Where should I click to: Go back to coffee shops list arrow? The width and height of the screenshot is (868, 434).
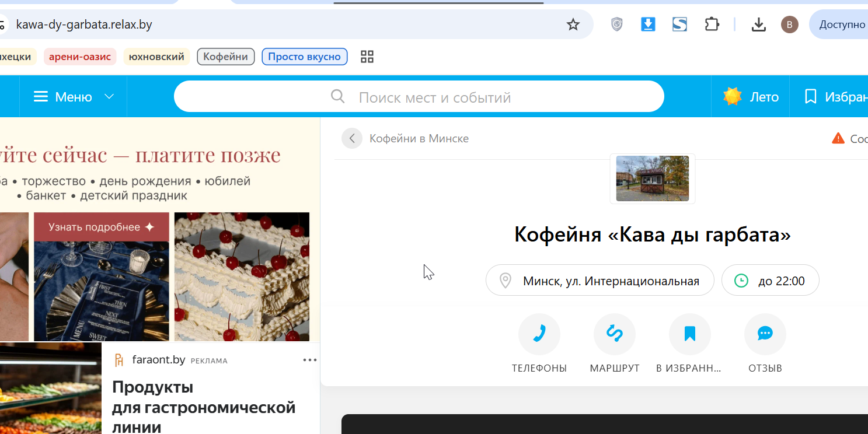pyautogui.click(x=352, y=138)
